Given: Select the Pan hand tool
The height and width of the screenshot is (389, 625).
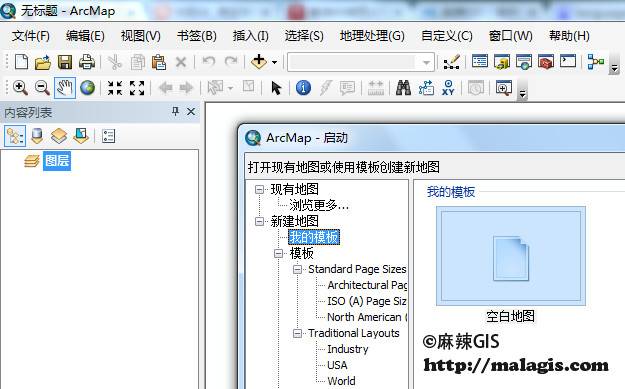Looking at the screenshot, I should click(65, 88).
